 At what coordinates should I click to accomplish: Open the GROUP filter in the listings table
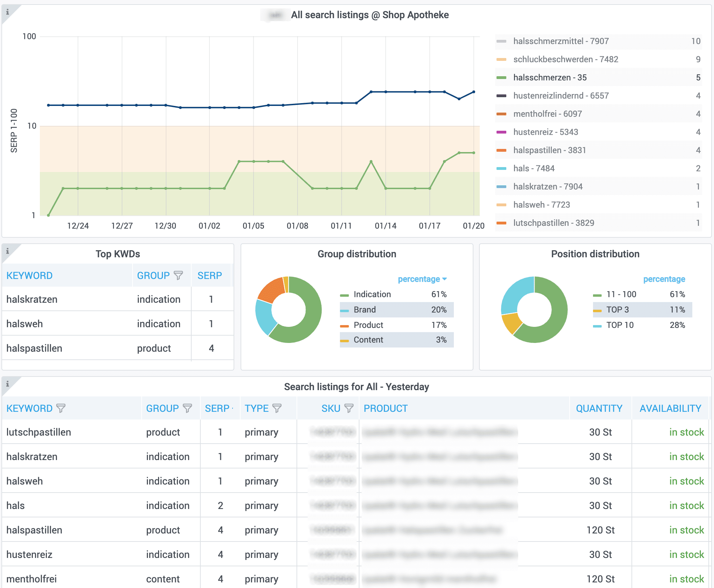pos(187,408)
